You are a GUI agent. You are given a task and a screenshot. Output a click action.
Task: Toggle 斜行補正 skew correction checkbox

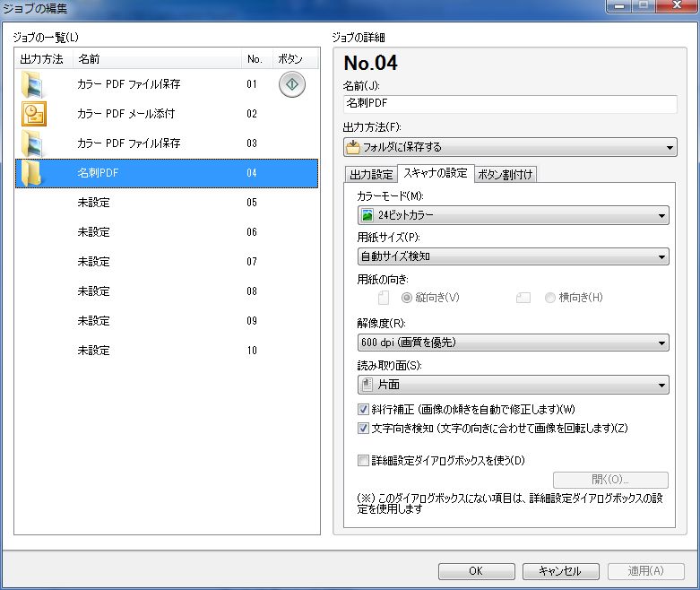363,409
